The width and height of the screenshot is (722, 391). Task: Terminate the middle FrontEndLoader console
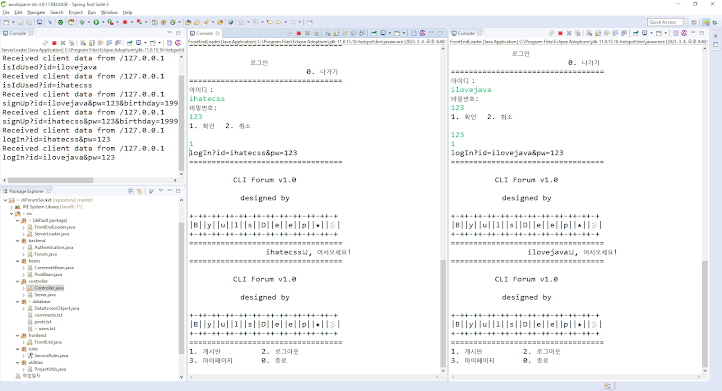coord(298,33)
